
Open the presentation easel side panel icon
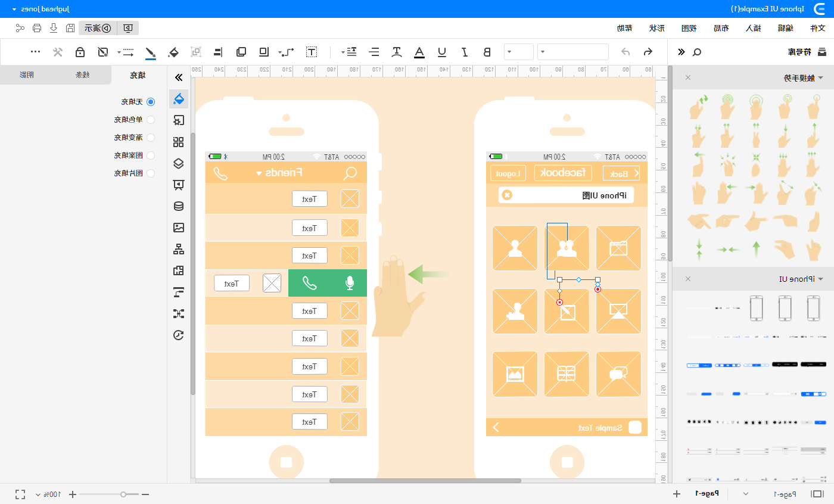pyautogui.click(x=178, y=185)
